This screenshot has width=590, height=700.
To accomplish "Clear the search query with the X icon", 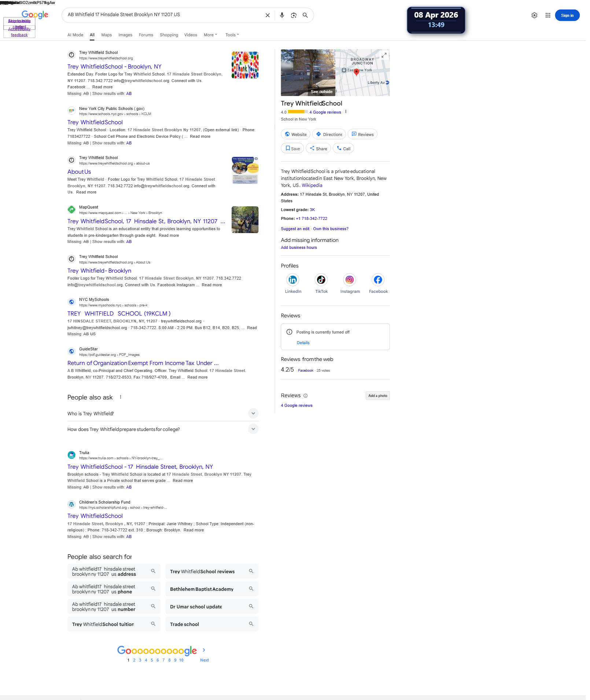I will pyautogui.click(x=268, y=15).
